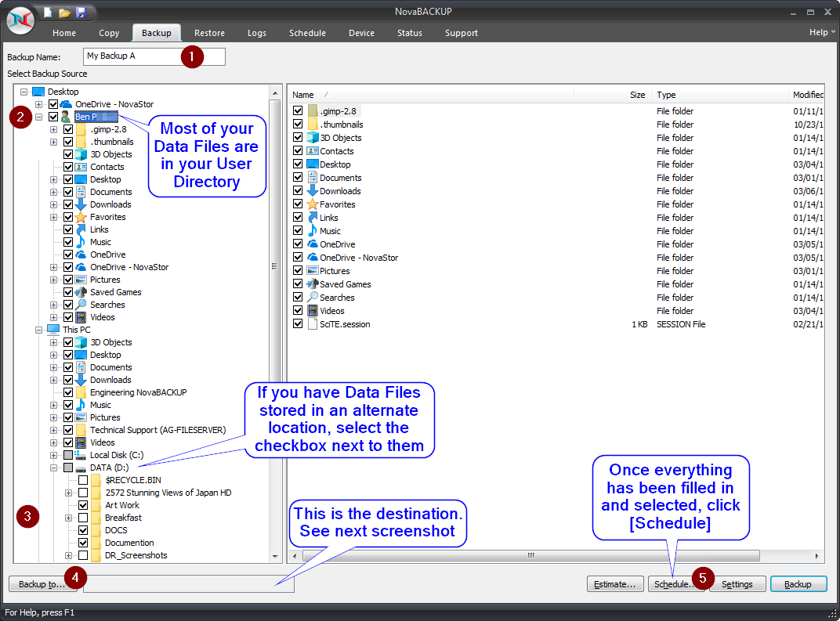
Task: Click the Contacts card icon in the source tree
Action: click(81, 167)
